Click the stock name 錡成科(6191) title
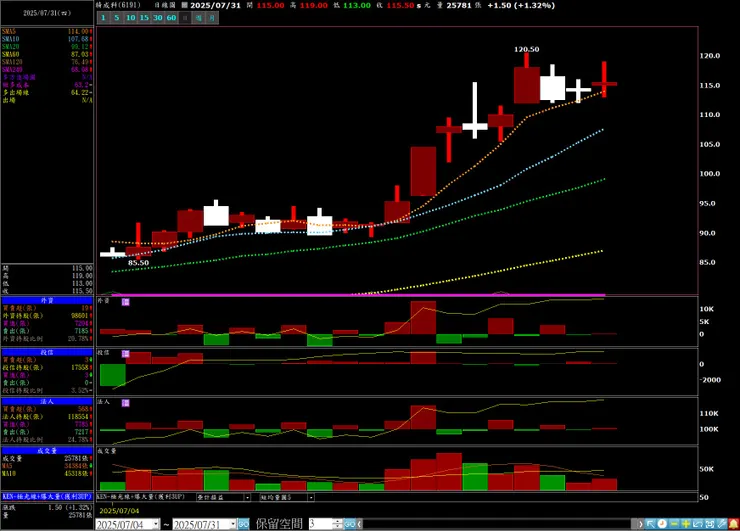740x531 pixels. point(118,5)
